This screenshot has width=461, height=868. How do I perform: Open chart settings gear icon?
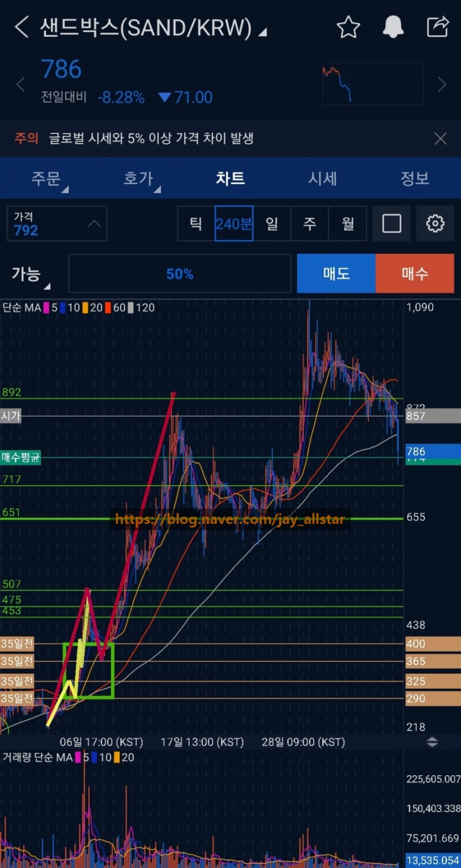[435, 223]
